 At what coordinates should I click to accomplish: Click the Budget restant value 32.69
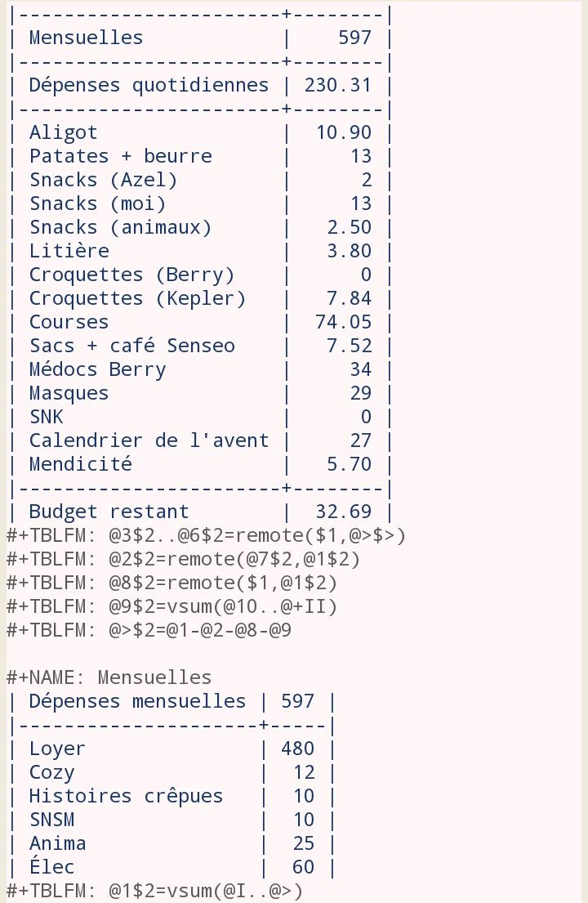344,512
